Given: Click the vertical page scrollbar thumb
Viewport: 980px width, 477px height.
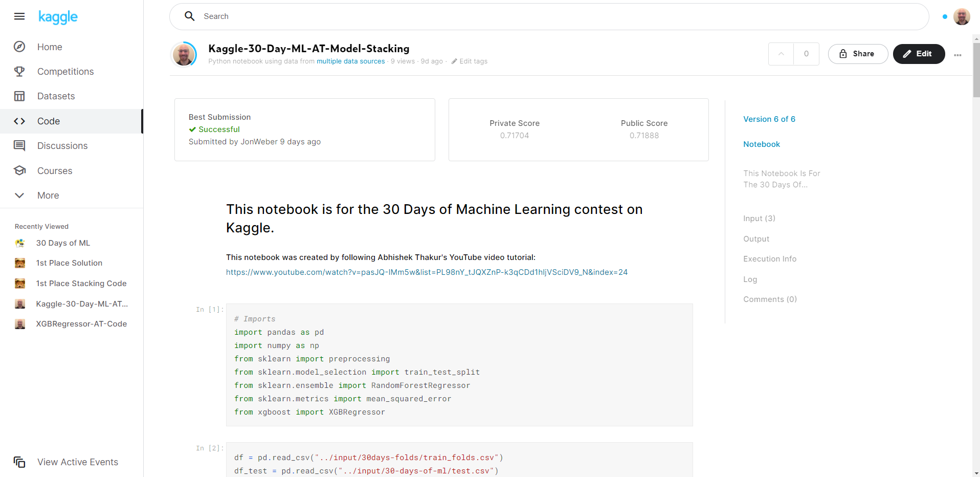Looking at the screenshot, I should 976,70.
